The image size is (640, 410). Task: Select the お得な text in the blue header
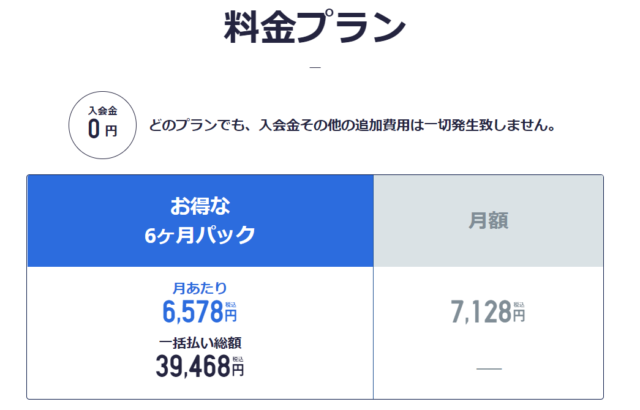(x=200, y=208)
